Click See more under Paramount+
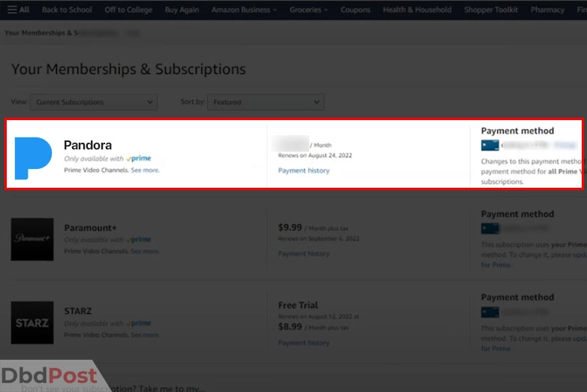 (145, 251)
